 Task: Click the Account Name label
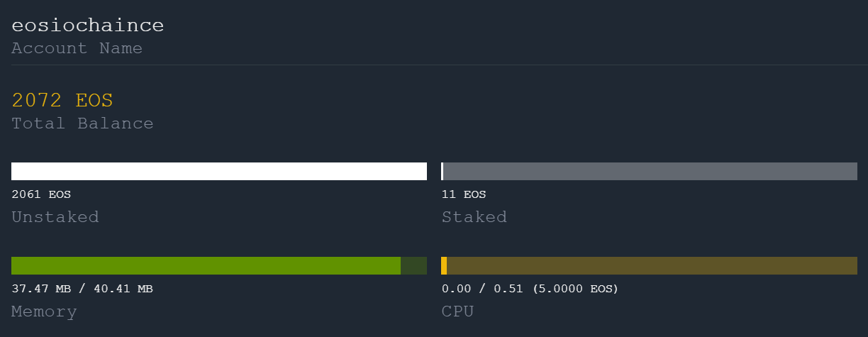(x=77, y=48)
